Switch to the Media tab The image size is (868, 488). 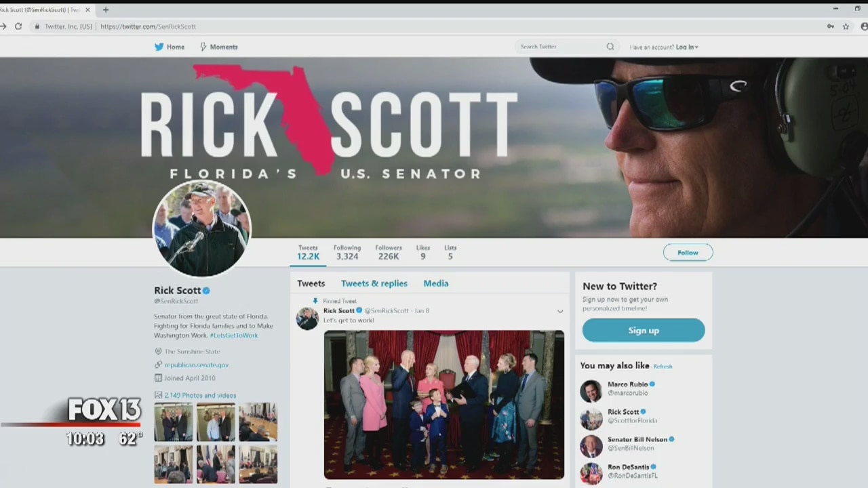pyautogui.click(x=435, y=283)
